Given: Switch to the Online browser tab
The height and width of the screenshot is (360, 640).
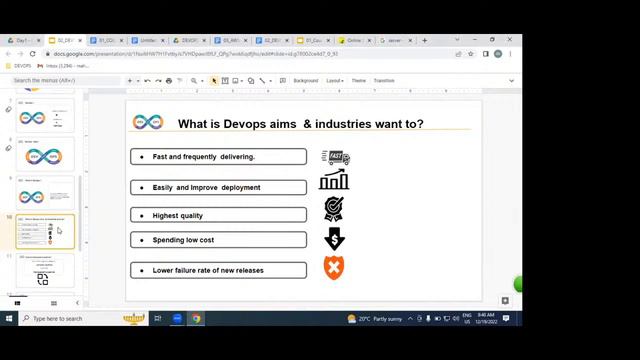Looking at the screenshot, I should [x=354, y=40].
